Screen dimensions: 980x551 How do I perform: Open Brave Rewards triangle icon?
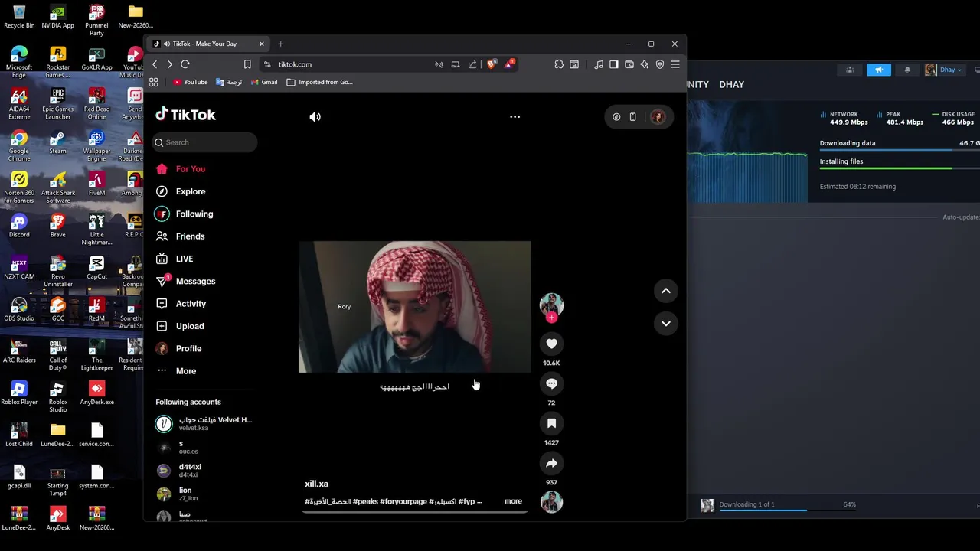pos(508,64)
